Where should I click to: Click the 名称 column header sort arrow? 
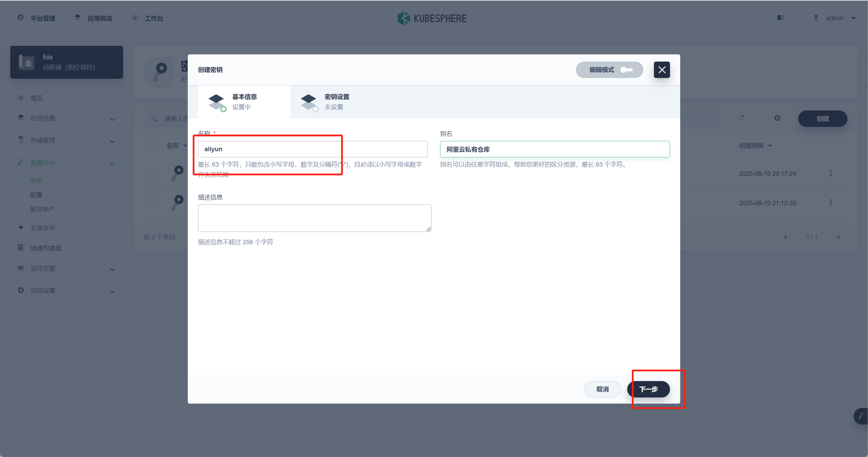click(185, 146)
